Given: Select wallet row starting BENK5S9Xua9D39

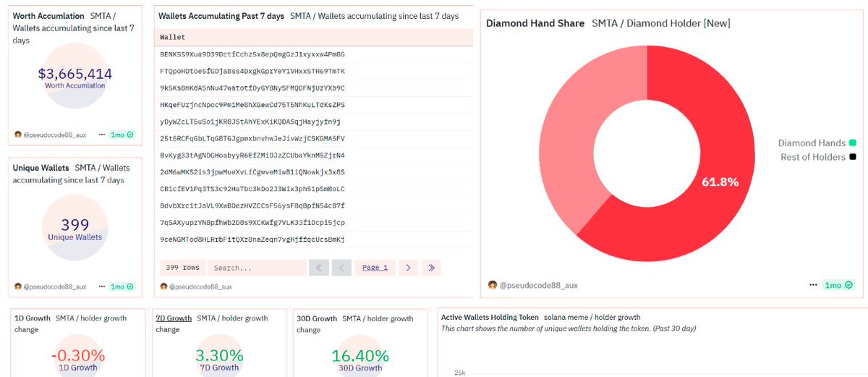Looking at the screenshot, I should coord(313,54).
